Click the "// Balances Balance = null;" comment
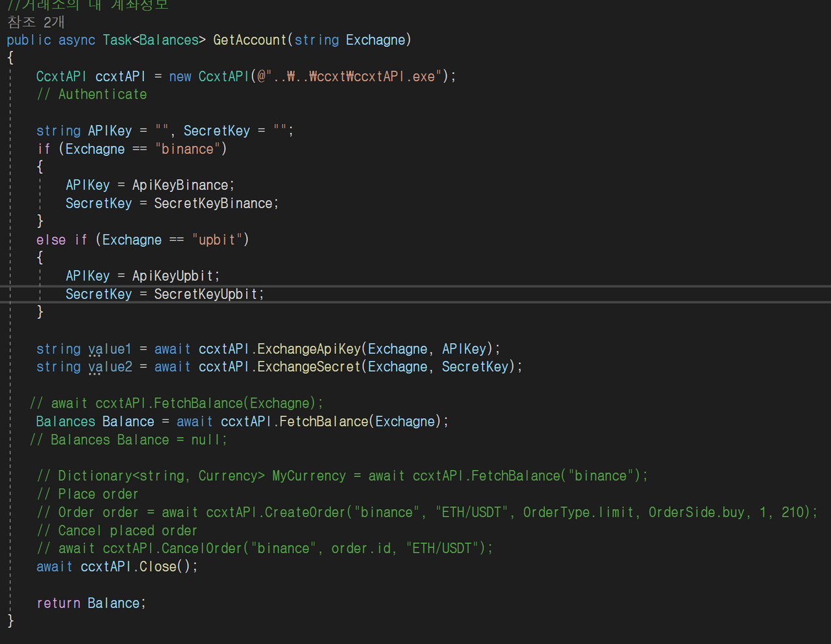The image size is (831, 644). click(x=129, y=440)
